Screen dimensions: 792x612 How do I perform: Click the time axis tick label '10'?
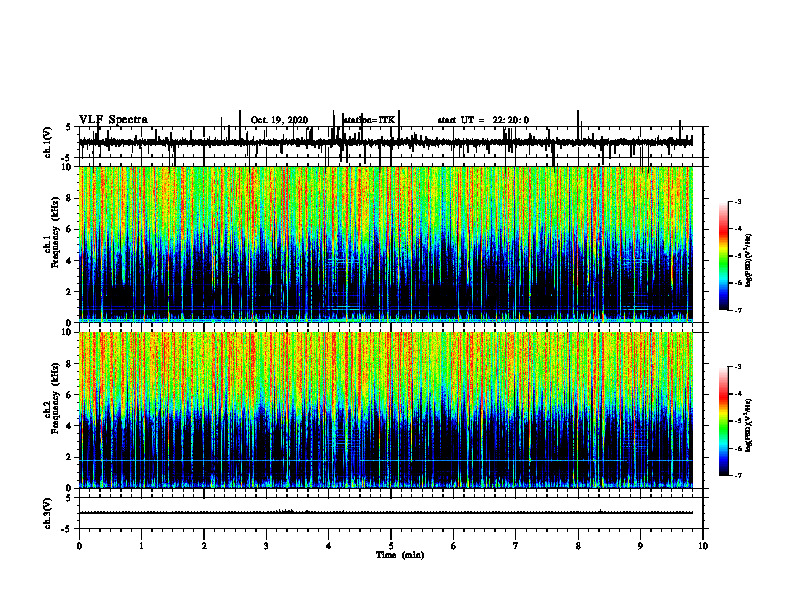(x=703, y=546)
